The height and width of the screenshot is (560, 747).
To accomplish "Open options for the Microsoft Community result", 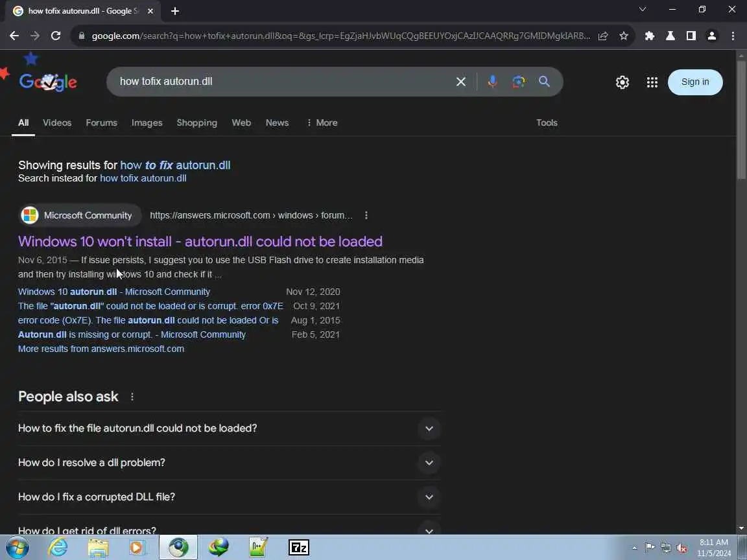I will 366,215.
